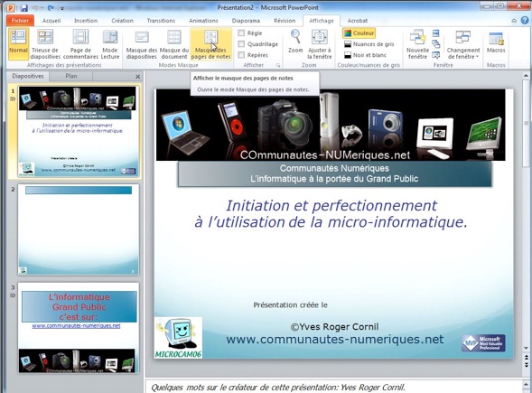This screenshot has width=532, height=393.
Task: Click the communautes-numeriques.net link in slide 3 thumbnail
Action: point(76,326)
